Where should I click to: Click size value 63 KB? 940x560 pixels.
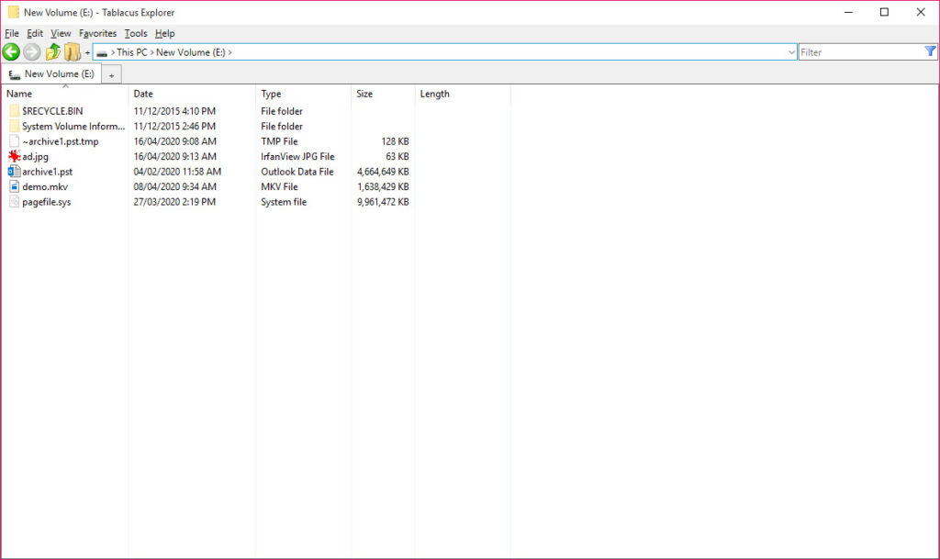click(x=397, y=156)
